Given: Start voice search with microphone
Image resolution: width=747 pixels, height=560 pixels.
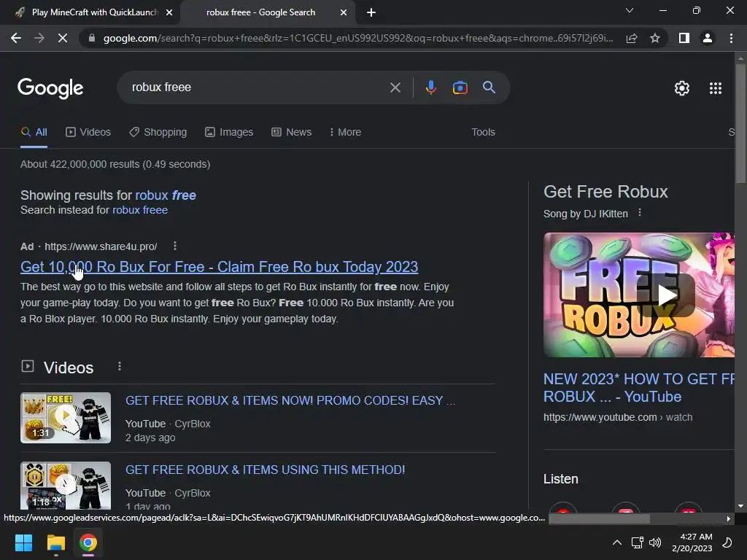Looking at the screenshot, I should (430, 87).
